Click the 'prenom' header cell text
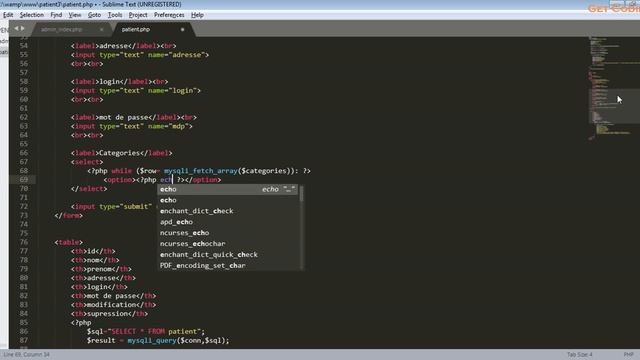 tap(99, 269)
